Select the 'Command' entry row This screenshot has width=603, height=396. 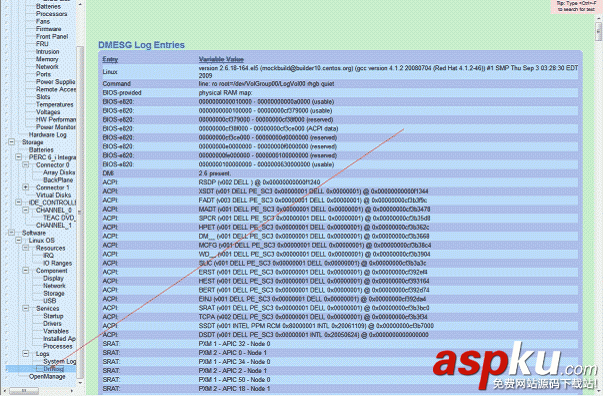(x=340, y=84)
